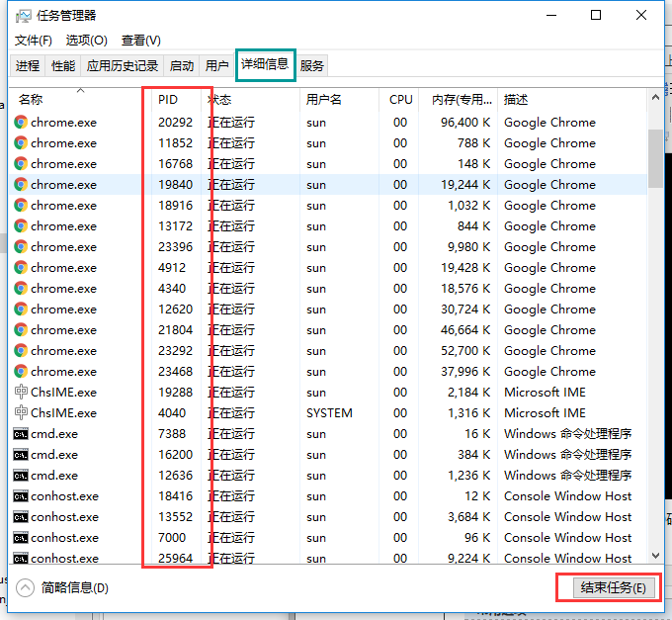Click the scrollbar down arrow
The image size is (672, 620).
[x=655, y=556]
